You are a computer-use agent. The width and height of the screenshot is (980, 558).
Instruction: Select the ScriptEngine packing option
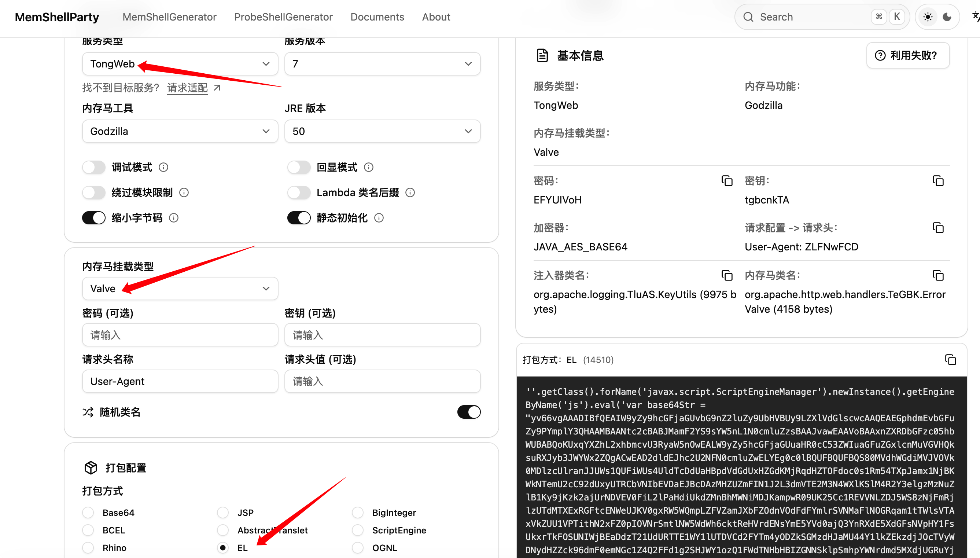[358, 530]
